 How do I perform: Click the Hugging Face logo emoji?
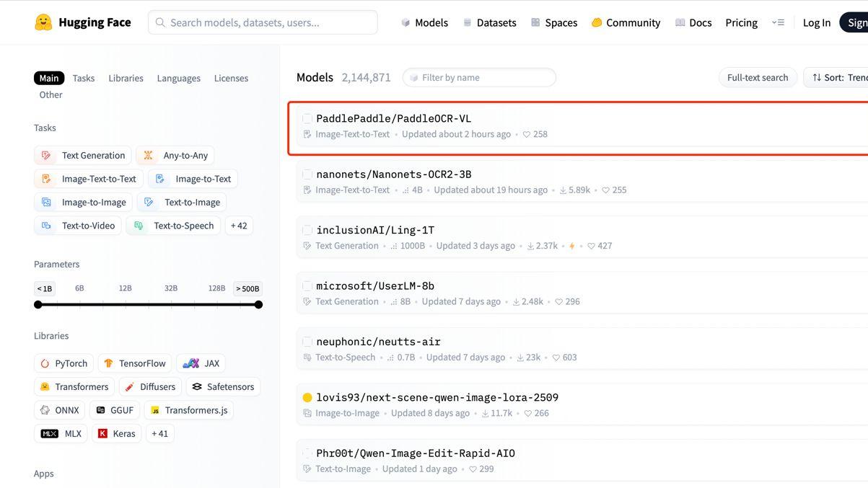[43, 22]
